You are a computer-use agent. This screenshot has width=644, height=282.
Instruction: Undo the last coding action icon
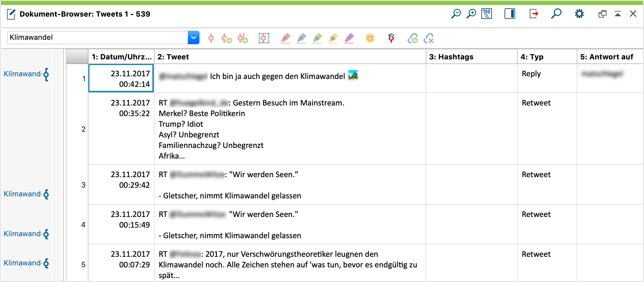[x=391, y=38]
